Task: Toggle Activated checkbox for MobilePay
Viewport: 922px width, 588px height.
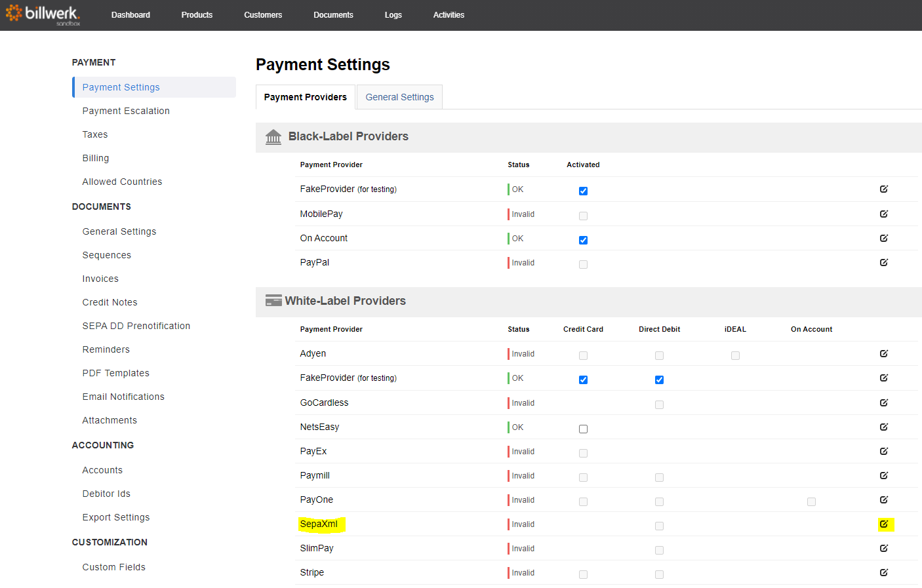Action: (583, 216)
